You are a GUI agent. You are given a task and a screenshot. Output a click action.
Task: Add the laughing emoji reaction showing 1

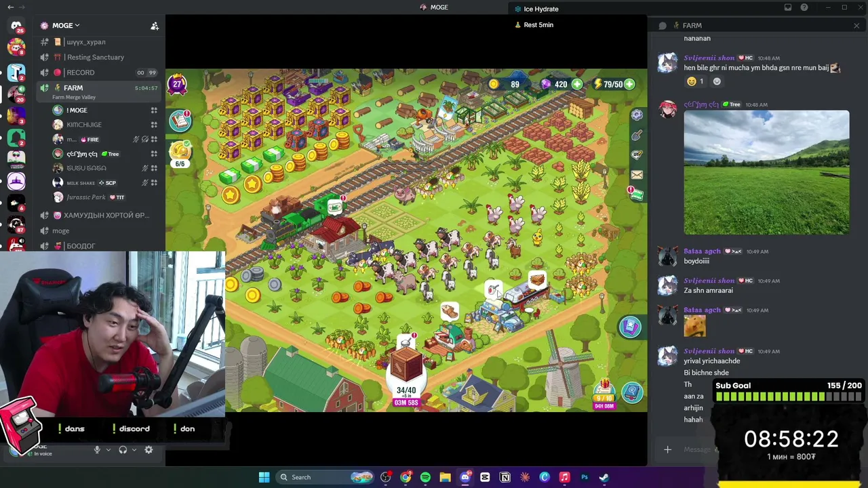click(695, 81)
